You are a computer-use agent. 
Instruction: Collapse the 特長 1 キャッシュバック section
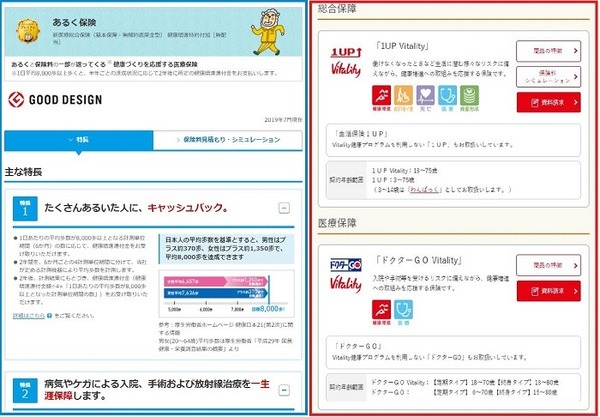point(284,208)
